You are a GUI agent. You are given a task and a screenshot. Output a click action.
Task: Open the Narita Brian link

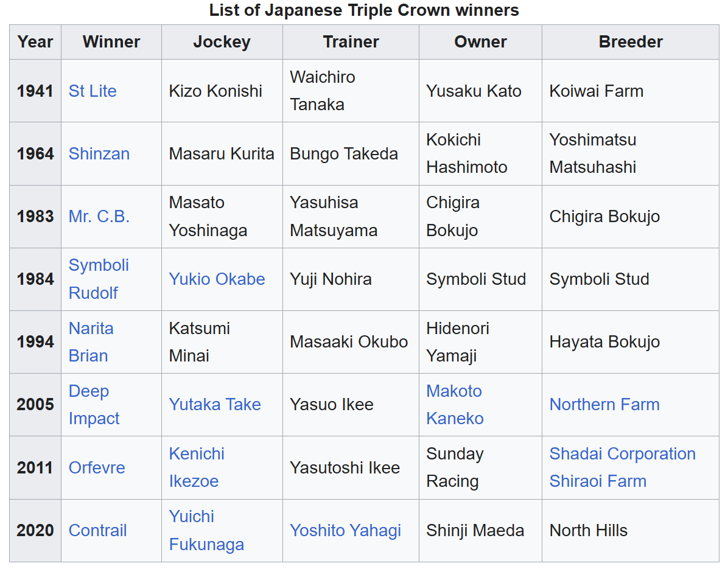[91, 342]
